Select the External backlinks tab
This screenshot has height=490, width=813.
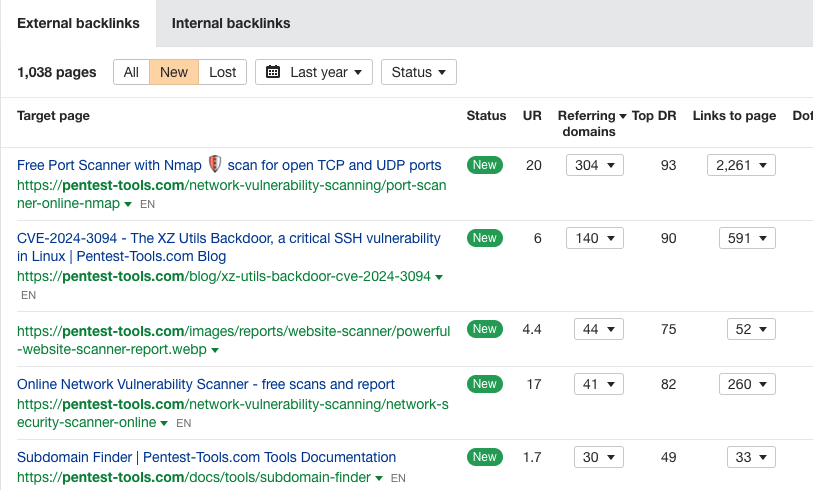[x=79, y=23]
